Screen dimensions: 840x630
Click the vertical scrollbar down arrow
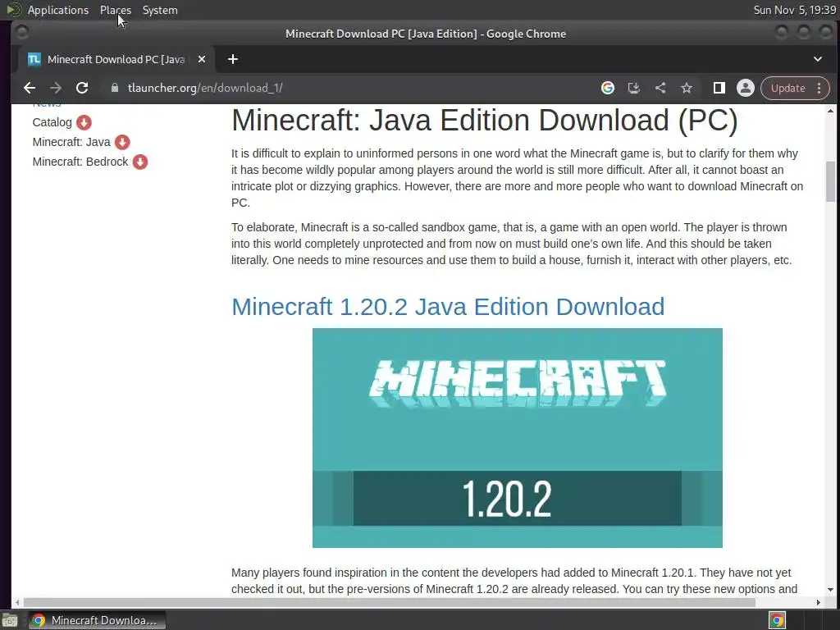830,590
